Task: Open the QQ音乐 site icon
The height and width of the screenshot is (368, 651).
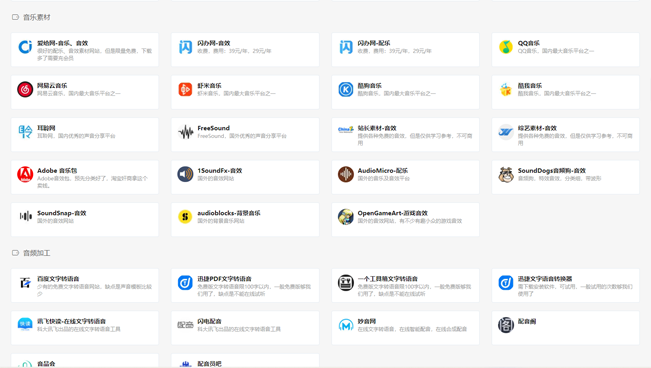Action: tap(506, 47)
